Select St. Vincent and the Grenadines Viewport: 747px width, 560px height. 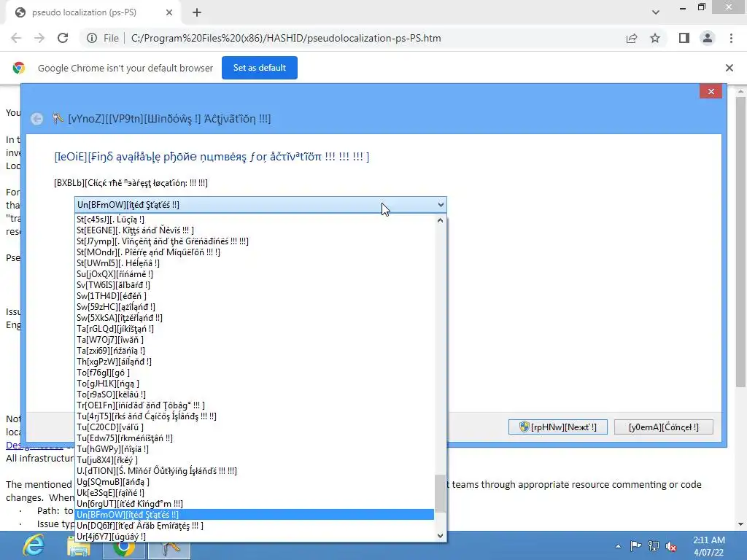pos(255,241)
